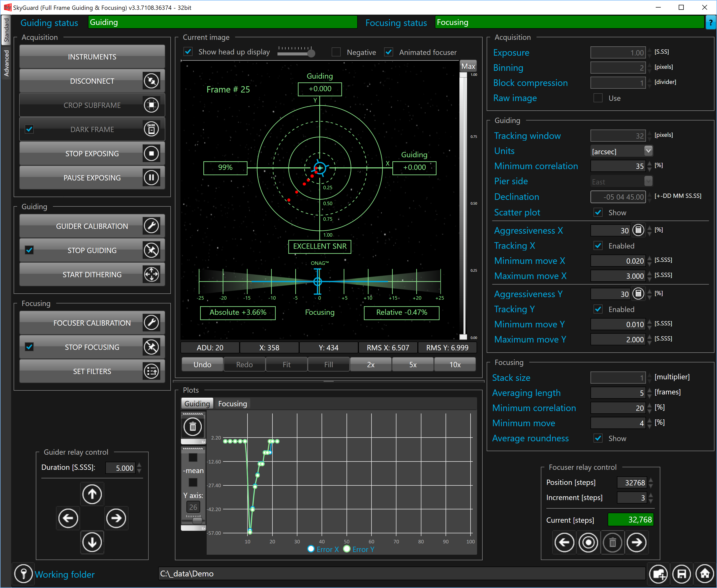The width and height of the screenshot is (717, 588).
Task: Uncheck Tracking X Enabled
Action: click(x=598, y=245)
